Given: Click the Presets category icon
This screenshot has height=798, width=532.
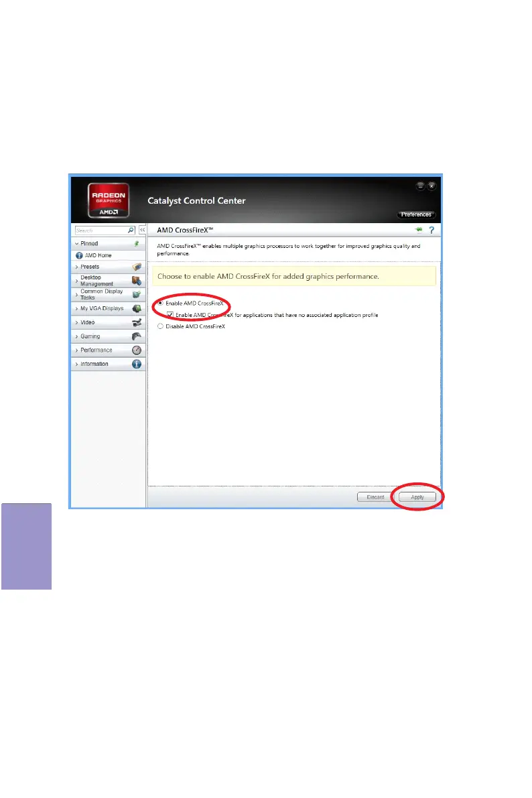Looking at the screenshot, I should 137,267.
